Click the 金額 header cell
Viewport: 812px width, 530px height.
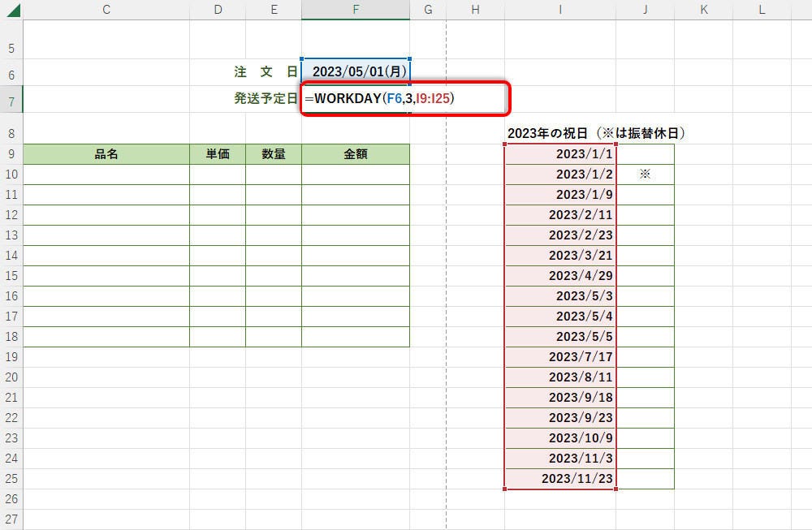tap(355, 154)
